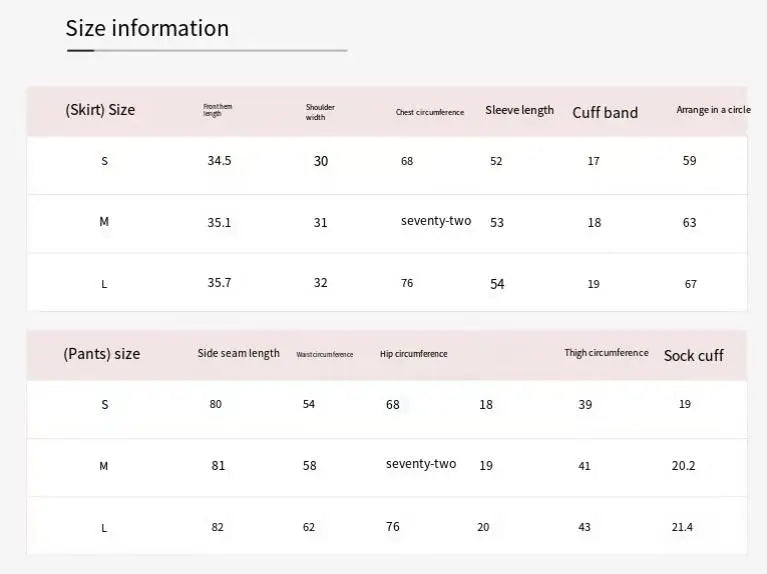The width and height of the screenshot is (767, 574).
Task: Click the seventy-two hip value in pants table
Action: pyautogui.click(x=421, y=464)
